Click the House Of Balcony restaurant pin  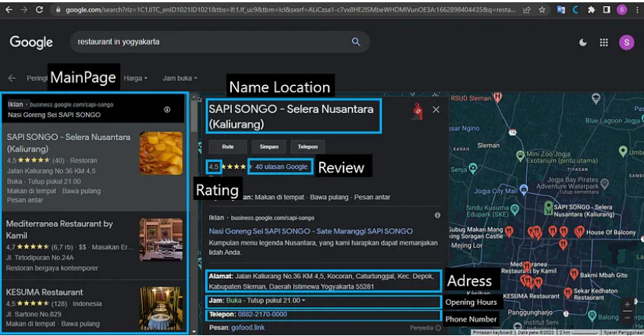[579, 232]
